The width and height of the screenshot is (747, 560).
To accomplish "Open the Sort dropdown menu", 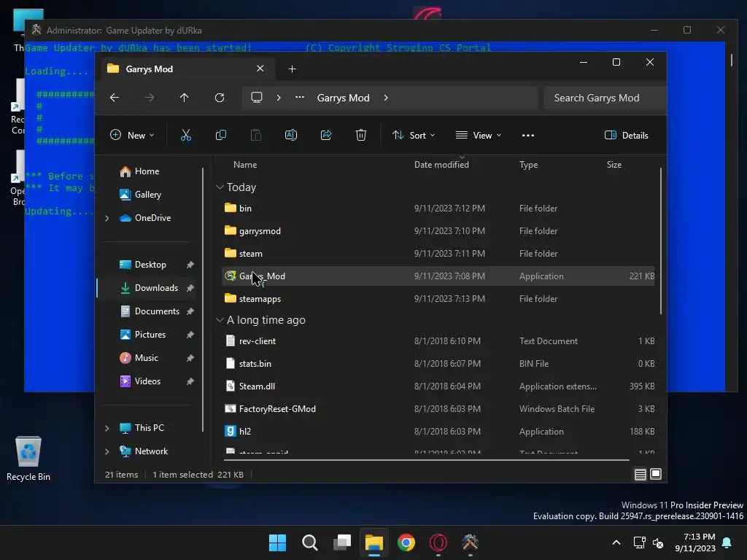I will (x=414, y=135).
